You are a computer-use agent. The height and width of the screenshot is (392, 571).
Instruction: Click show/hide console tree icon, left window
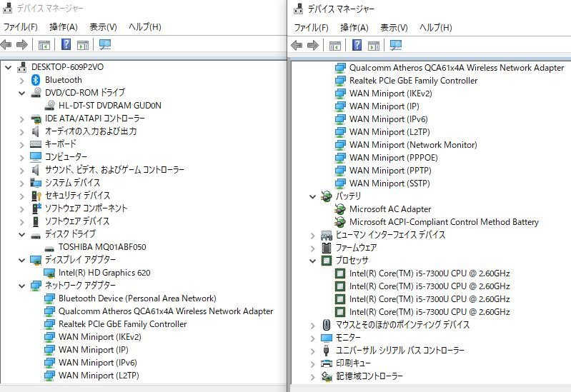click(44, 45)
